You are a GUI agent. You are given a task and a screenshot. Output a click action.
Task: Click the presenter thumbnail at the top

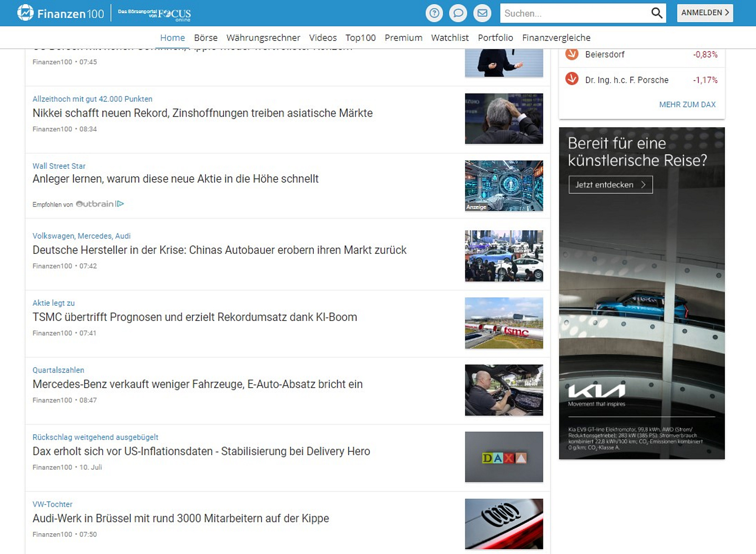point(504,62)
